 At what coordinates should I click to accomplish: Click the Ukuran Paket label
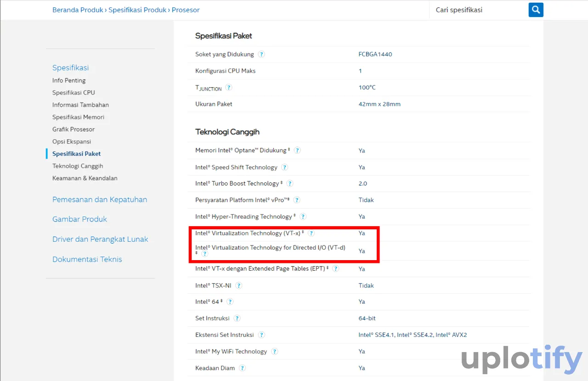pos(214,104)
